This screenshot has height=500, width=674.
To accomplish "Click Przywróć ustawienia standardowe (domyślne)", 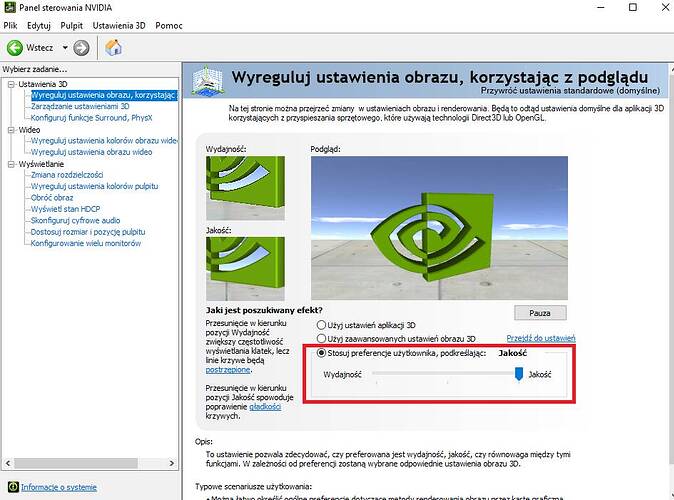I will coord(570,91).
